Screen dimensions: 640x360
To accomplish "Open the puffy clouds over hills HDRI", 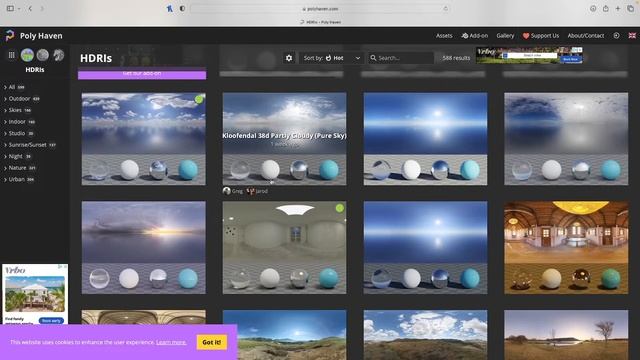I will click(425, 335).
